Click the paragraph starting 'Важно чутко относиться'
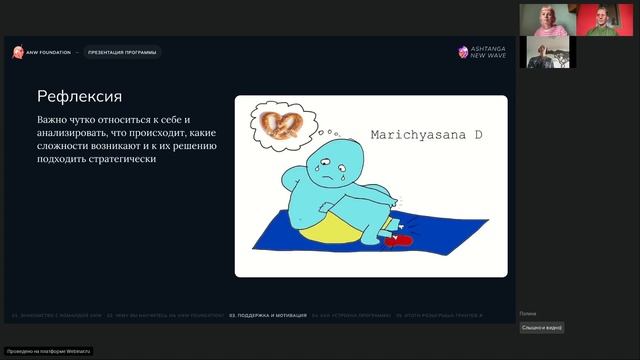The image size is (640, 360). pos(127,139)
